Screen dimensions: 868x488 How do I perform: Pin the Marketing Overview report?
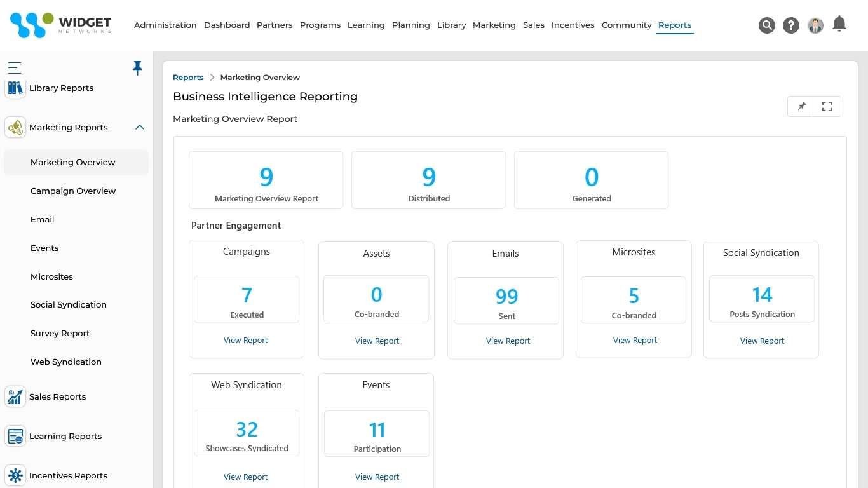point(801,107)
